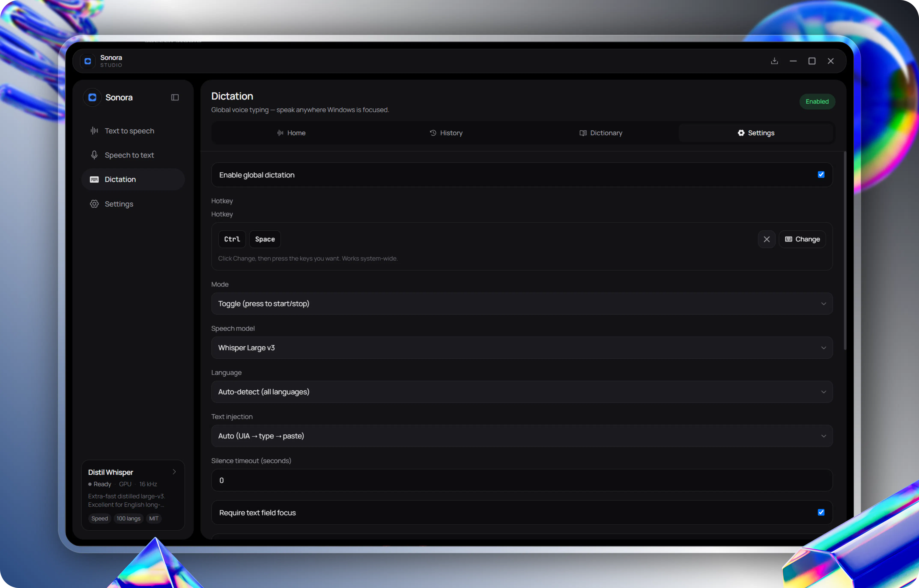Click the 100 langs tag
The image size is (919, 588).
coord(128,518)
